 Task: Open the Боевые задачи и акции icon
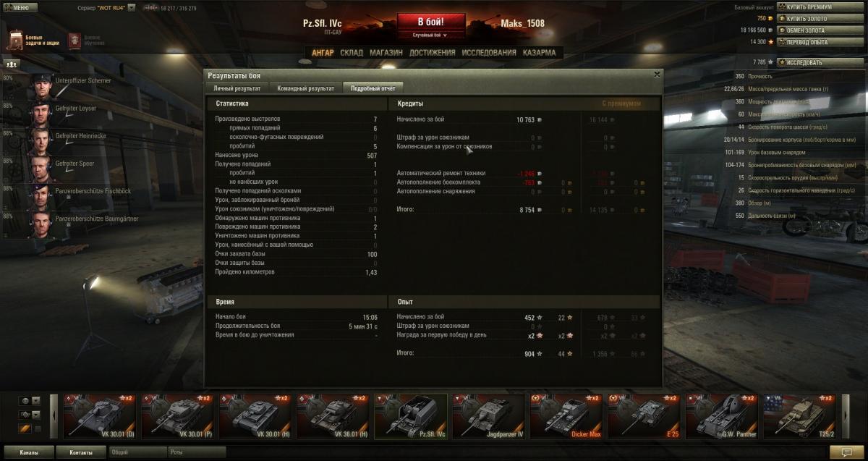click(x=16, y=40)
